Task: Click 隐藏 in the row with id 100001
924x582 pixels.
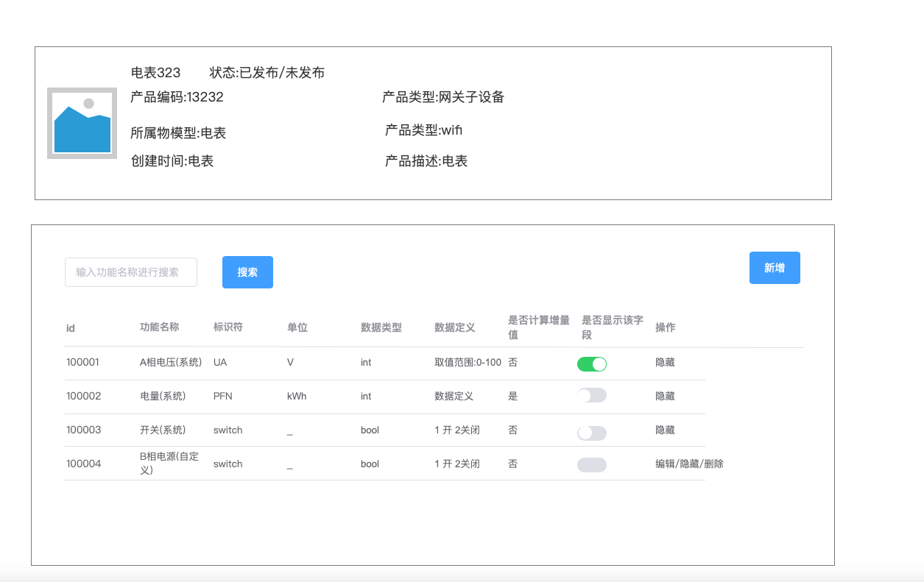Action: 665,363
